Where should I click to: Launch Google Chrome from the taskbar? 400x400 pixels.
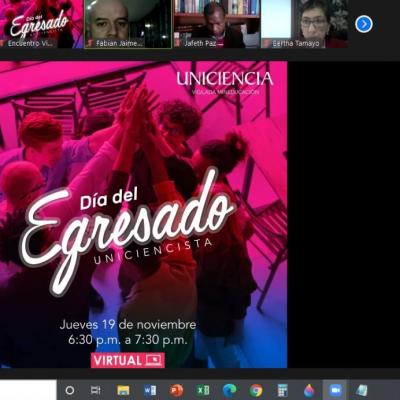[256, 390]
